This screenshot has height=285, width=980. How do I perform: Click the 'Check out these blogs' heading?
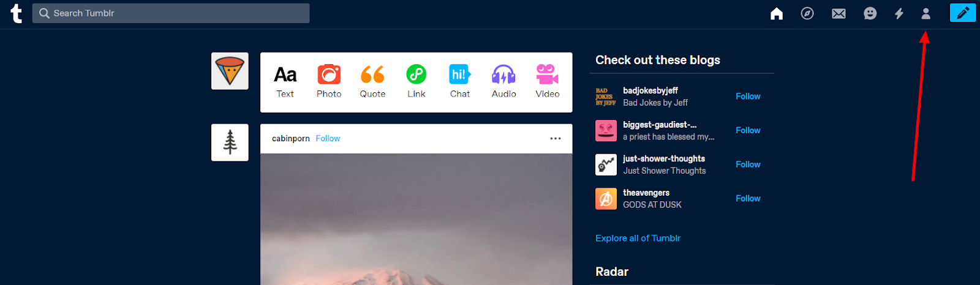coord(658,60)
